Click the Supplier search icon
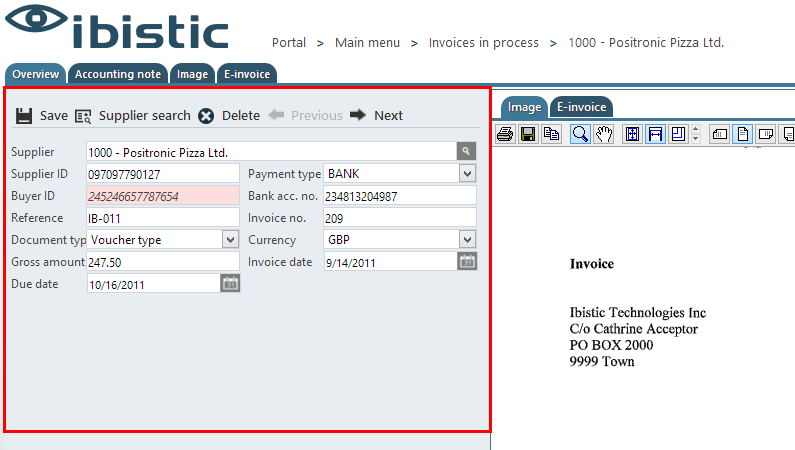Image resolution: width=795 pixels, height=450 pixels. point(83,116)
